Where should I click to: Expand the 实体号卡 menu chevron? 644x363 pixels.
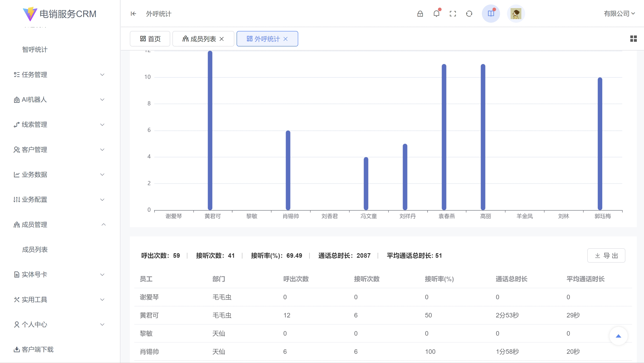coord(102,275)
